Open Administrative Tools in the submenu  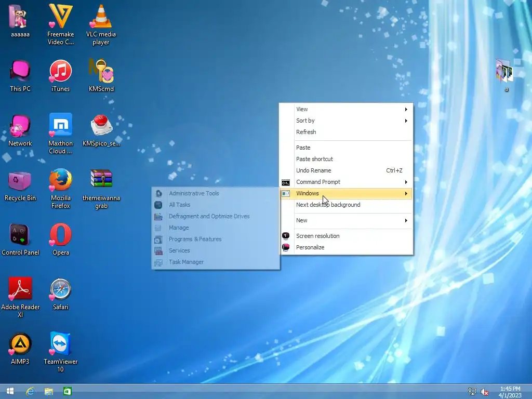tap(216, 193)
